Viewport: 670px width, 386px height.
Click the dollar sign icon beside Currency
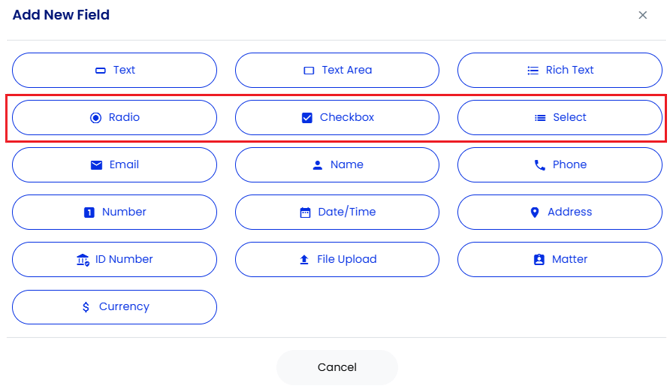(86, 307)
